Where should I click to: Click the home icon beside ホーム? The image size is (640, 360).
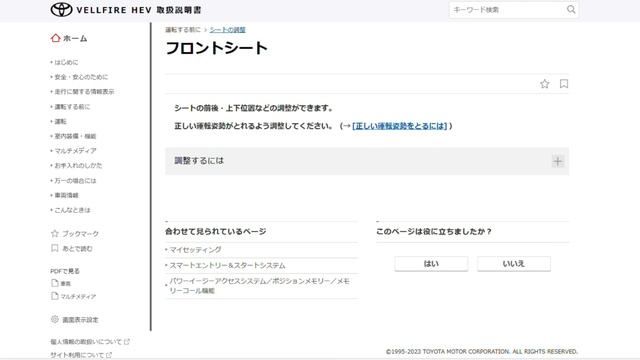pyautogui.click(x=56, y=38)
